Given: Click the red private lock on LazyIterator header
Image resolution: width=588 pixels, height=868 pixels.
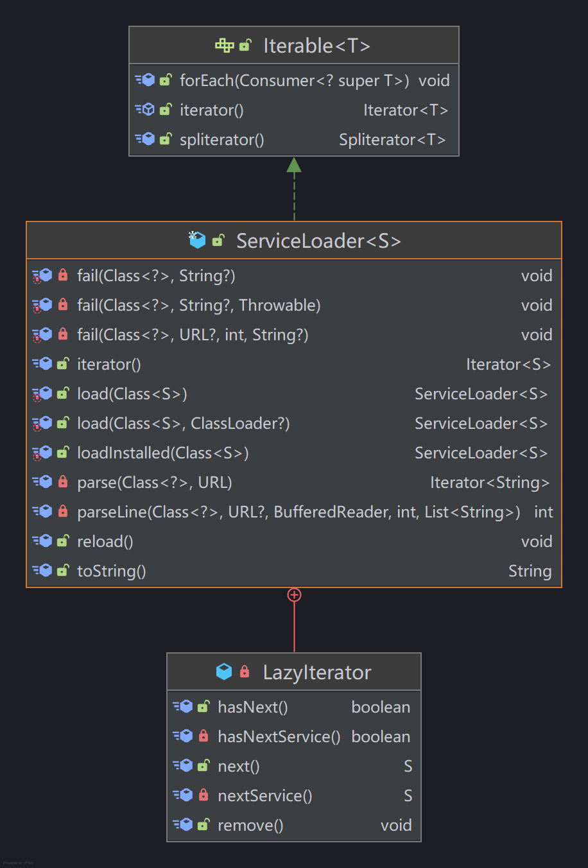Looking at the screenshot, I should (245, 672).
